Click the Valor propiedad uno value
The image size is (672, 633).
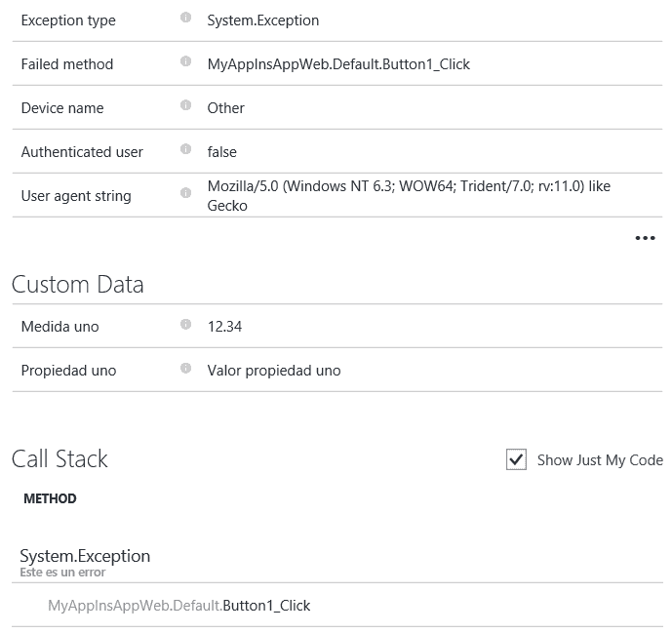point(274,371)
